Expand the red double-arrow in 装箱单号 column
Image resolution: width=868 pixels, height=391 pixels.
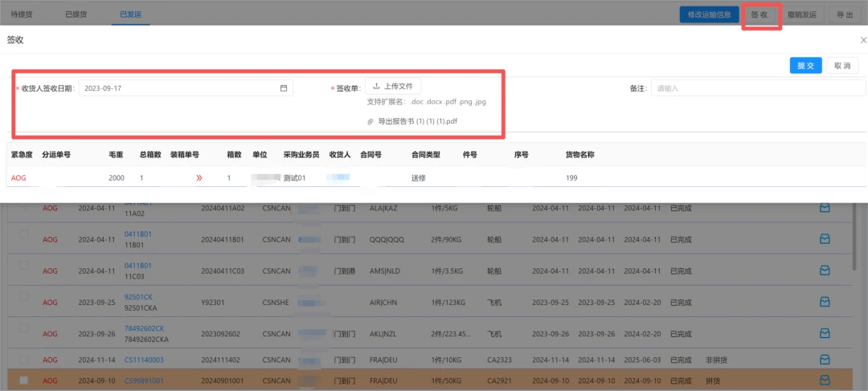[x=199, y=177]
